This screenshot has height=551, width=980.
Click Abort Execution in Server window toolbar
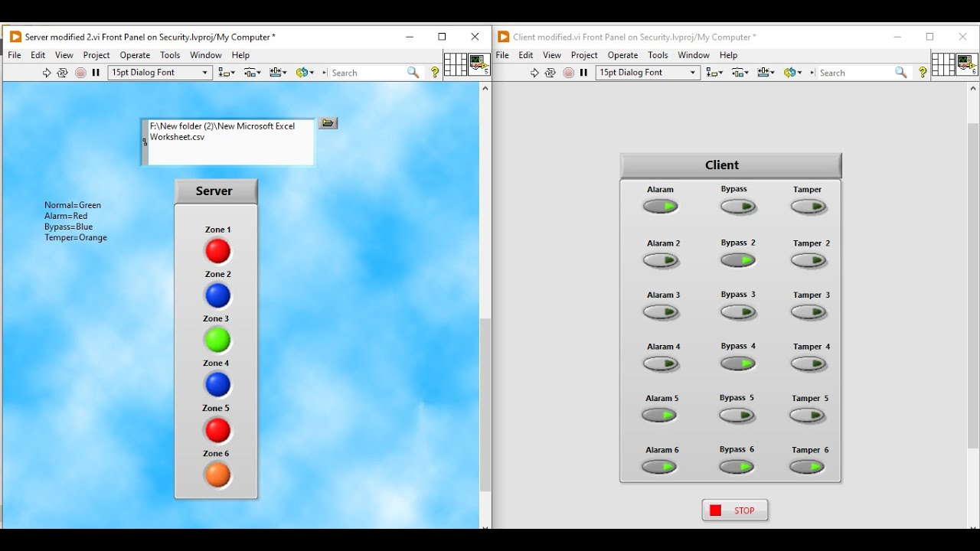80,73
